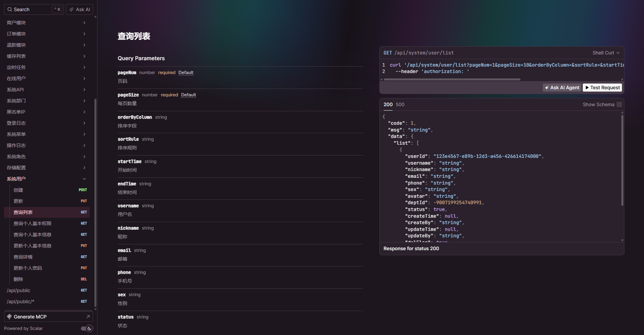The width and height of the screenshot is (644, 335).
Task: Open Generate MCP external arrow
Action: tap(88, 317)
